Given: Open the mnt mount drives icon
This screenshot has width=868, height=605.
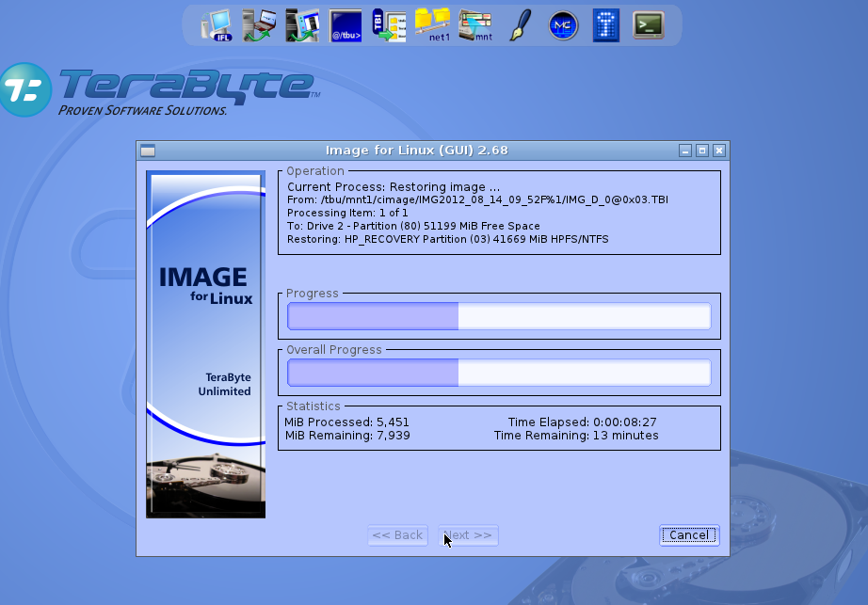Looking at the screenshot, I should point(475,25).
